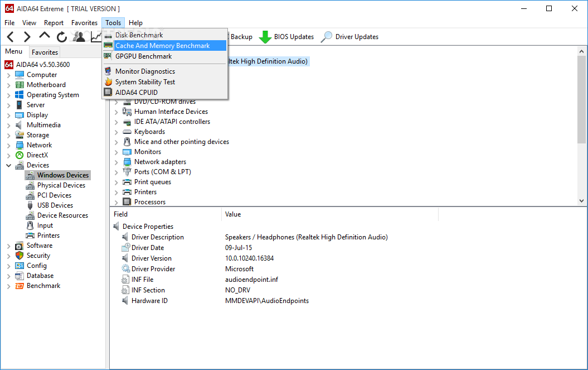Select PCI Devices in the sidebar
Viewport: 588px width, 370px height.
click(54, 195)
